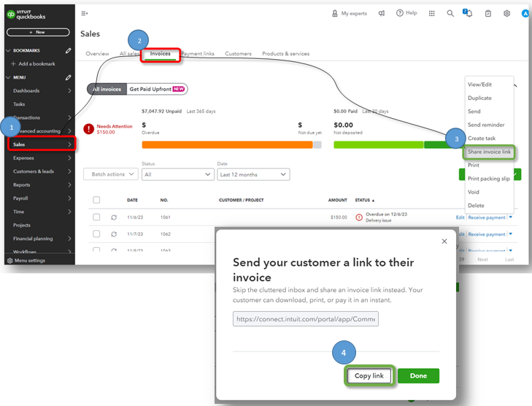The width and height of the screenshot is (532, 406).
Task: Check the select-all invoices checkbox
Action: point(96,200)
